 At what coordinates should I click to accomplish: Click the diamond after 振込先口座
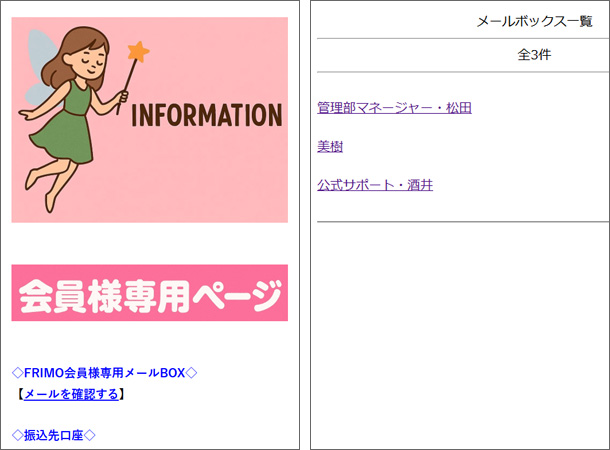click(x=89, y=435)
